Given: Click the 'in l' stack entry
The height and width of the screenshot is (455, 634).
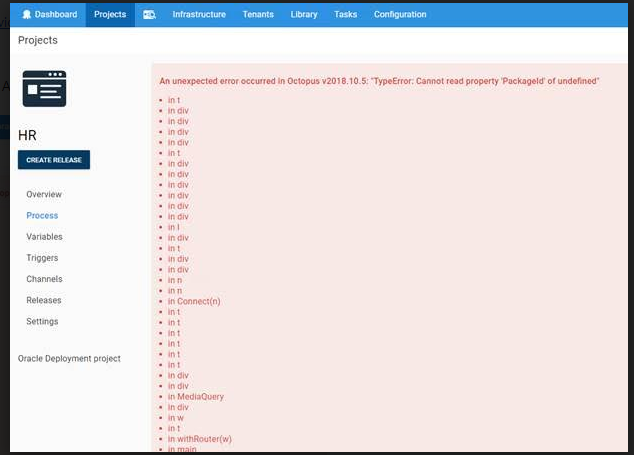Looking at the screenshot, I should [x=173, y=227].
